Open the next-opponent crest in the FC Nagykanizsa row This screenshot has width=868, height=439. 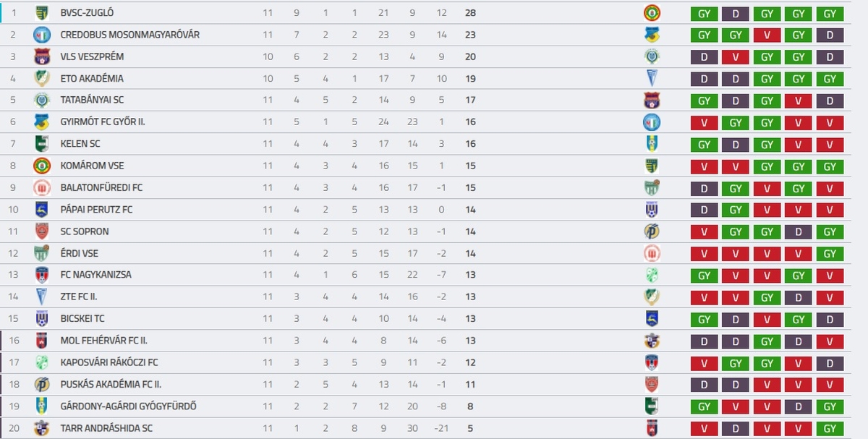point(652,275)
